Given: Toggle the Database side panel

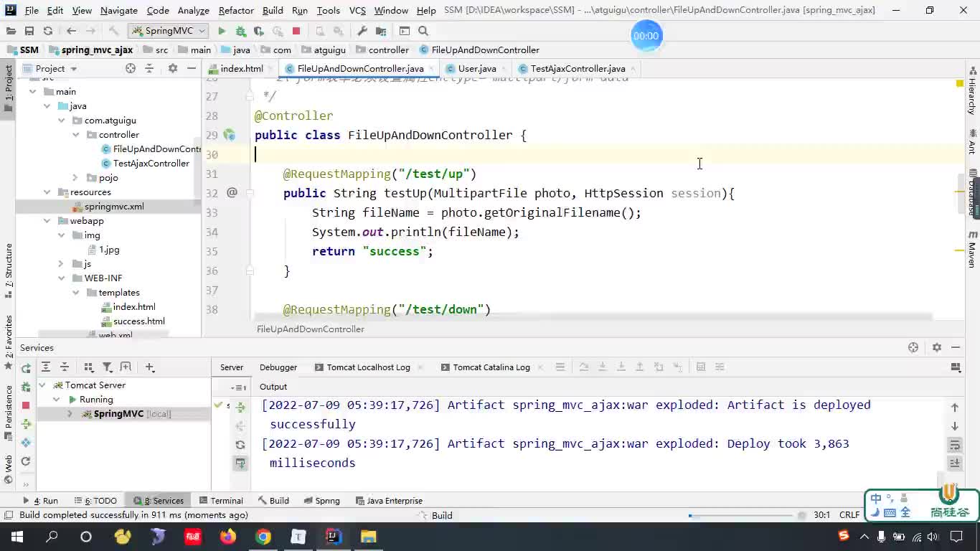Looking at the screenshot, I should [x=973, y=192].
